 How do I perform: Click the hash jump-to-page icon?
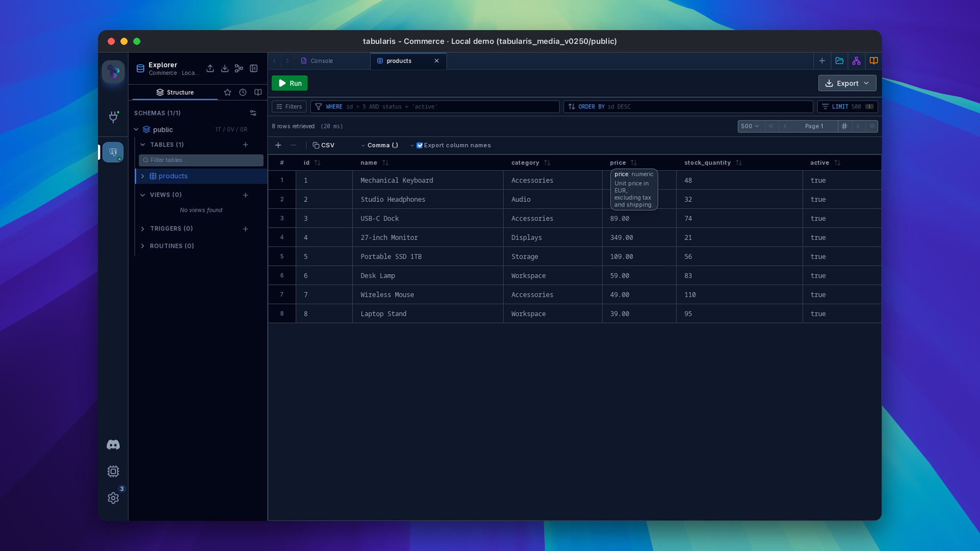[844, 126]
